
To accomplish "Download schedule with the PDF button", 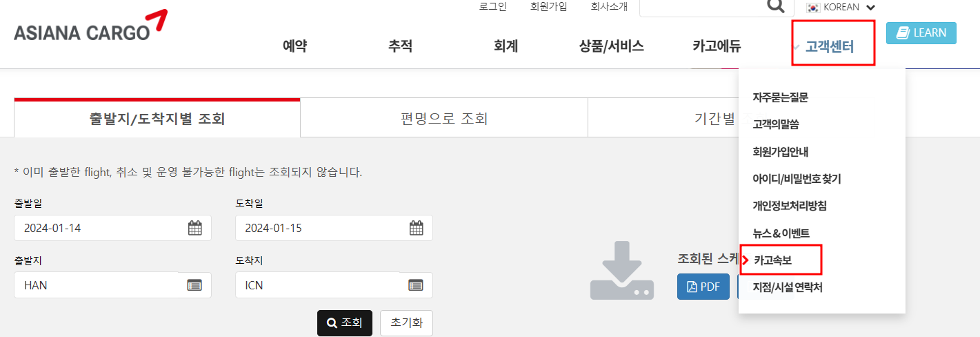I will [x=703, y=286].
